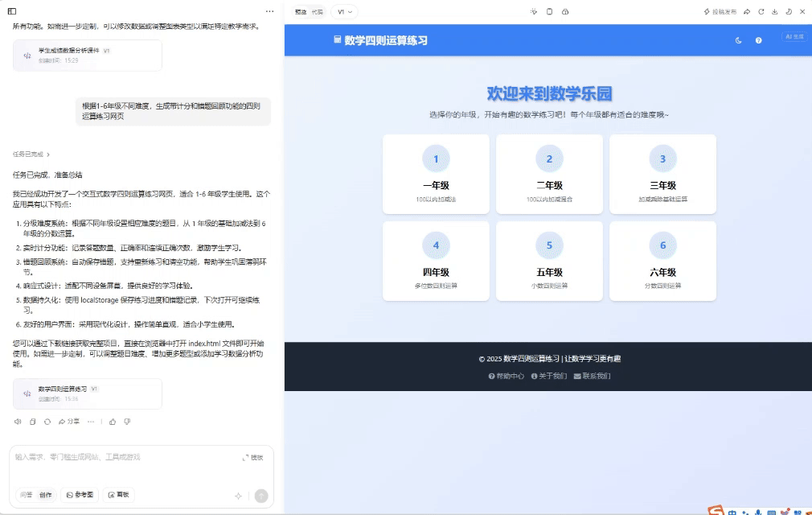Viewport: 812px width, 515px height.
Task: Switch to the 代码 tab
Action: (x=319, y=11)
